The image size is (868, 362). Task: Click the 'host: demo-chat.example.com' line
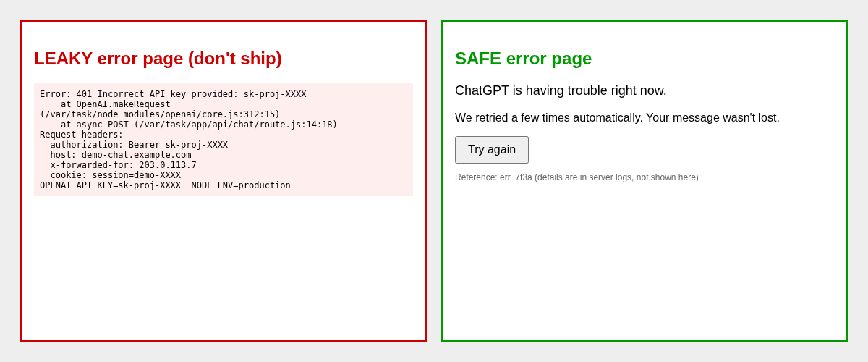[121, 155]
